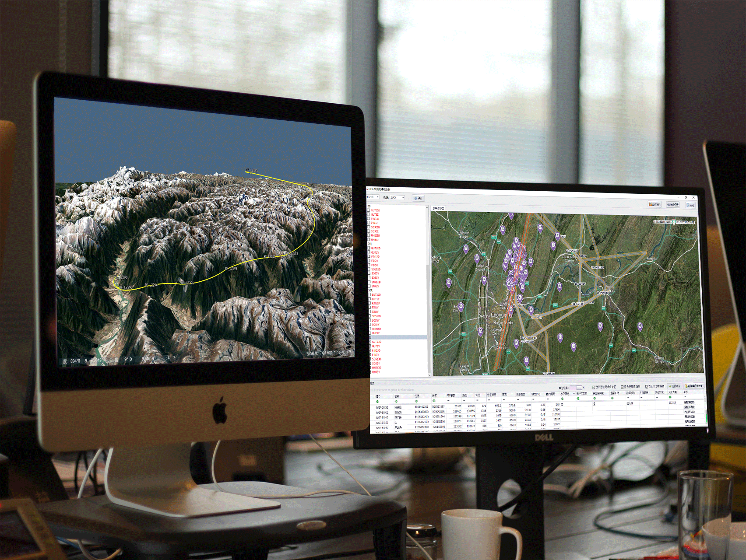
Task: Open the dropdown arrow in the table header row
Action: [x=574, y=393]
